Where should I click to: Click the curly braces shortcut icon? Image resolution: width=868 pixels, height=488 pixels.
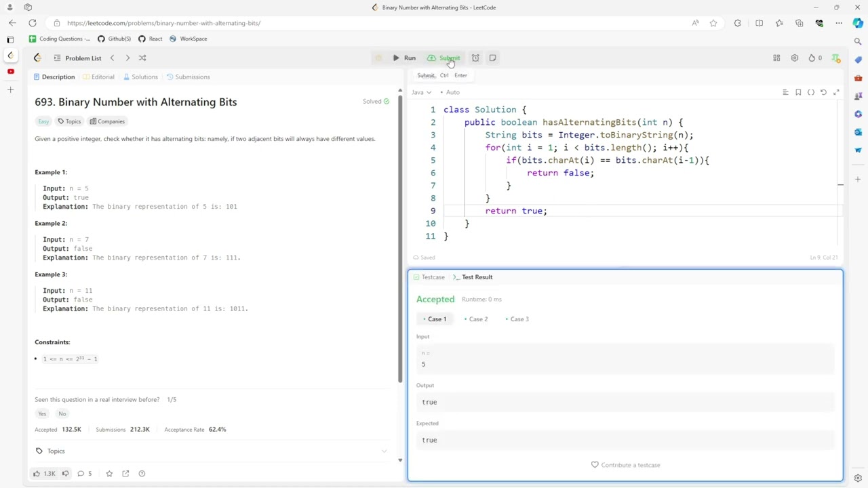[x=811, y=92]
